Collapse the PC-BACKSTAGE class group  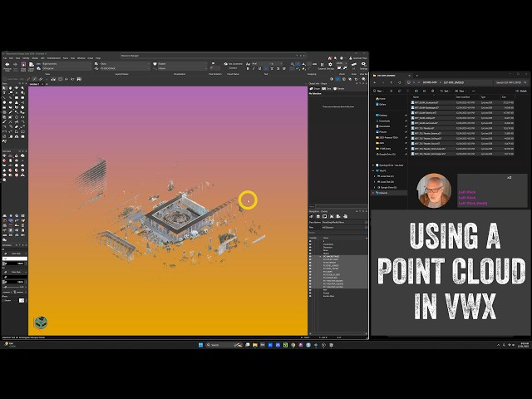[321, 257]
